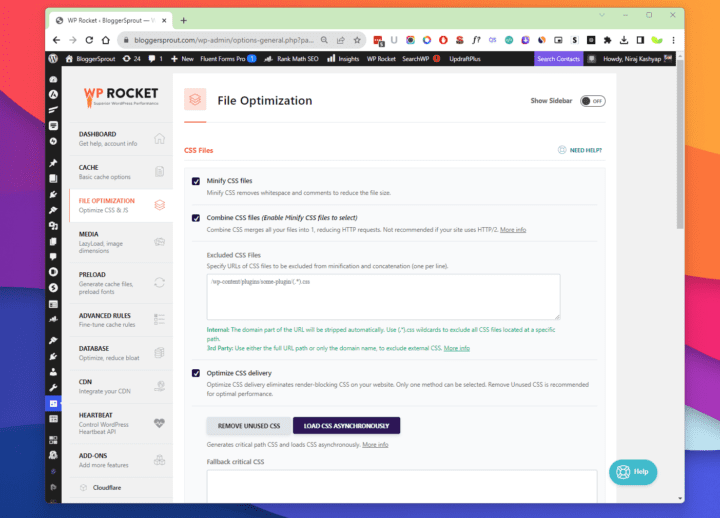Image resolution: width=720 pixels, height=518 pixels.
Task: Click the Media image icon in WP Rocket menu
Action: 159,242
